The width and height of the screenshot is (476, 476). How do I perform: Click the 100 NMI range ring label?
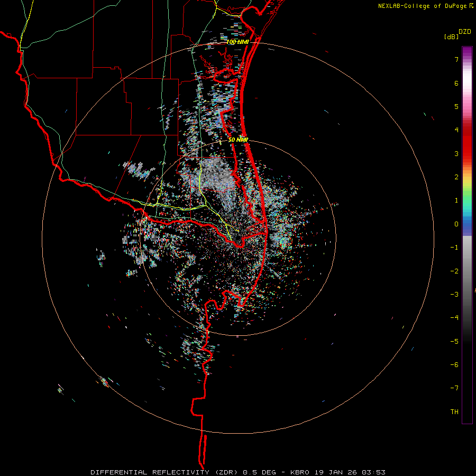pyautogui.click(x=237, y=42)
